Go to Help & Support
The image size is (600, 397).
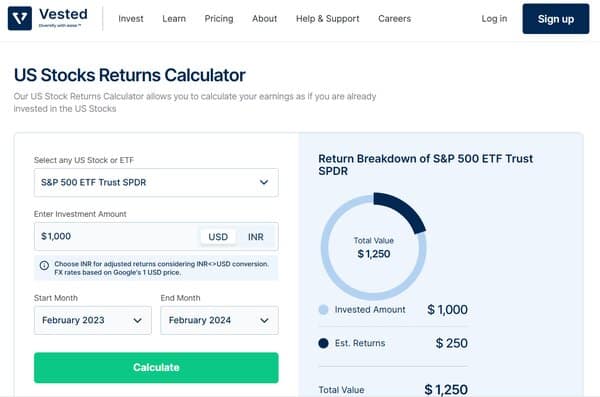[x=328, y=19]
